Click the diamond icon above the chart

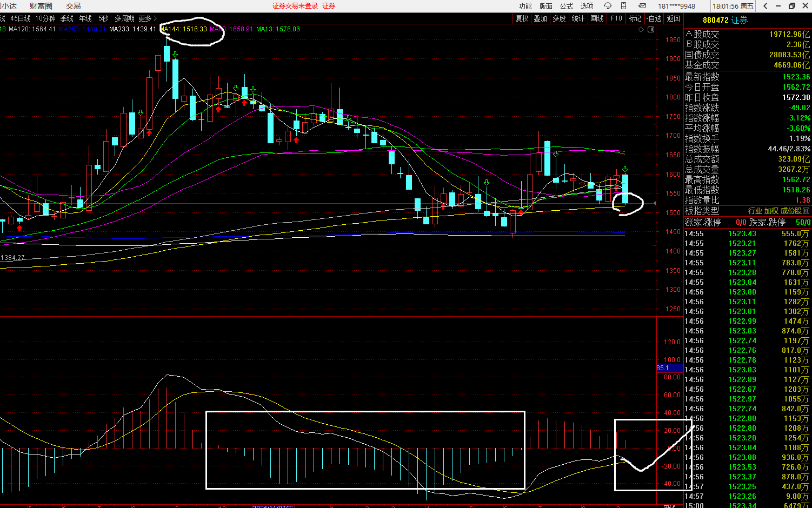click(641, 30)
